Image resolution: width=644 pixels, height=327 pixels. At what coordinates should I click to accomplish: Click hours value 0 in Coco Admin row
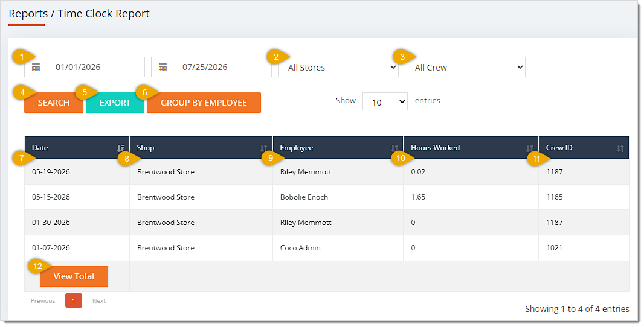(x=413, y=248)
